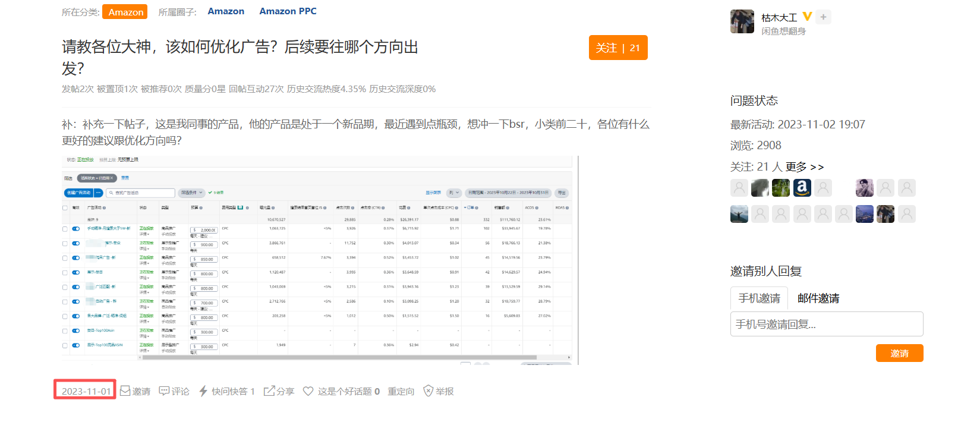Mark as good topic with the heart icon
The height and width of the screenshot is (422, 980).
point(308,390)
